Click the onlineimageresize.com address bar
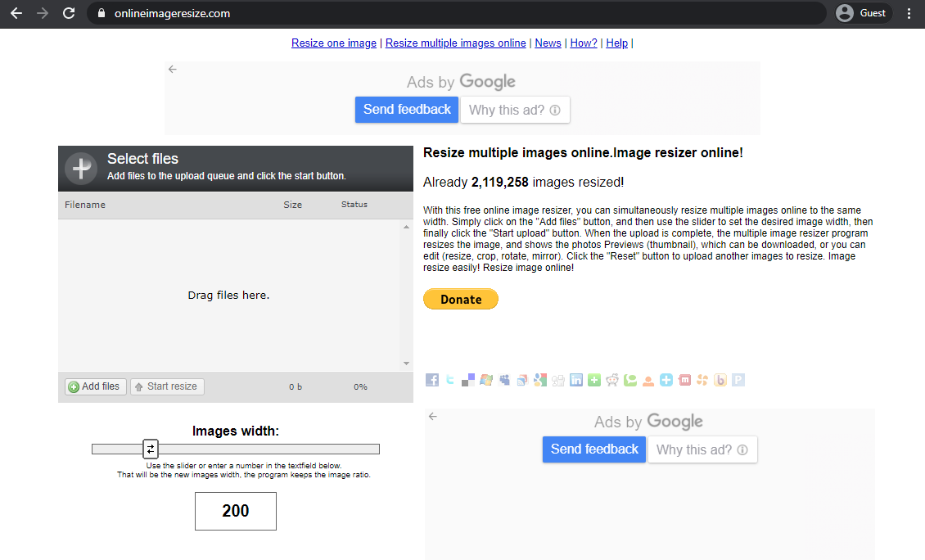This screenshot has height=560, width=925. pyautogui.click(x=457, y=13)
